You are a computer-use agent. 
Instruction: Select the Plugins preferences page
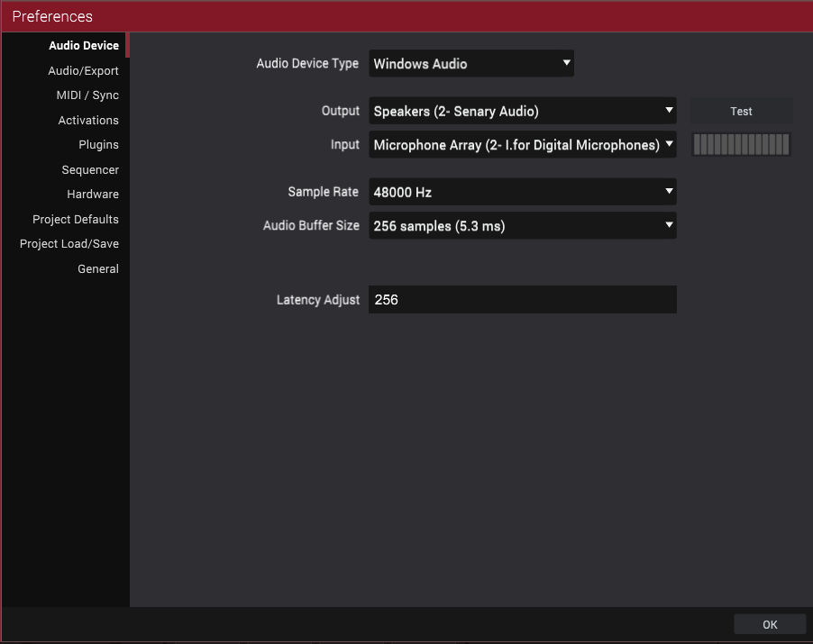click(x=98, y=144)
